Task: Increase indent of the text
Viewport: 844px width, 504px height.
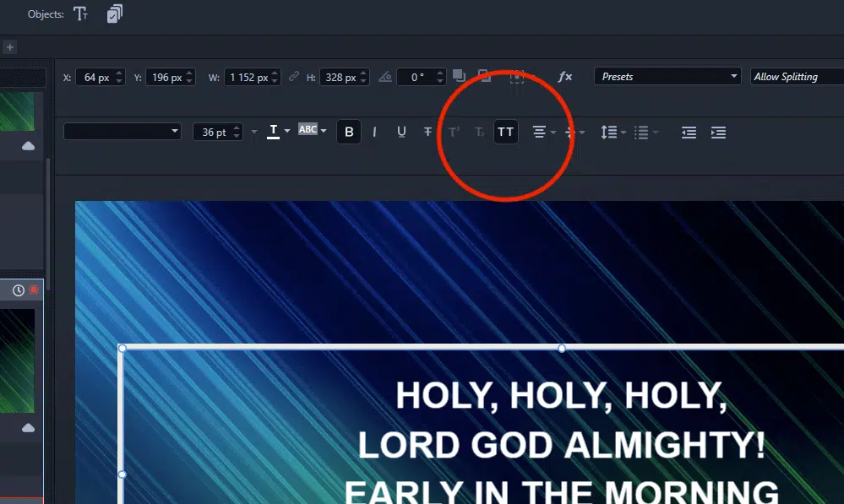Action: (718, 133)
